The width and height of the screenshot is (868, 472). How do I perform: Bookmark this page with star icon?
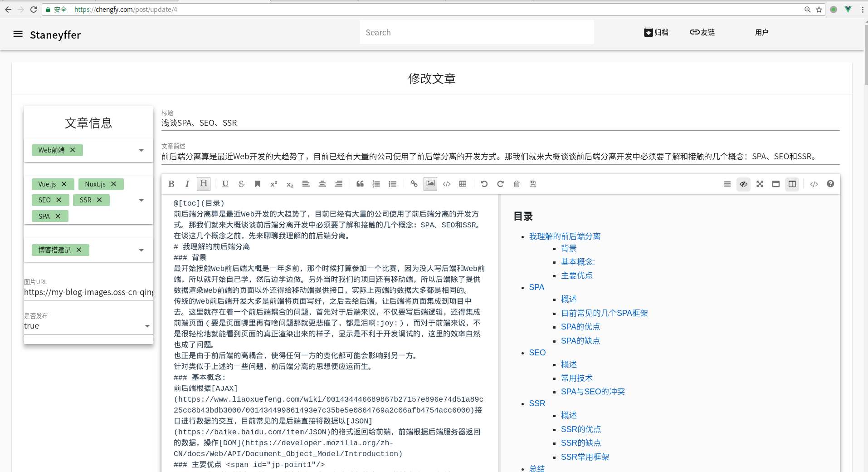(819, 10)
